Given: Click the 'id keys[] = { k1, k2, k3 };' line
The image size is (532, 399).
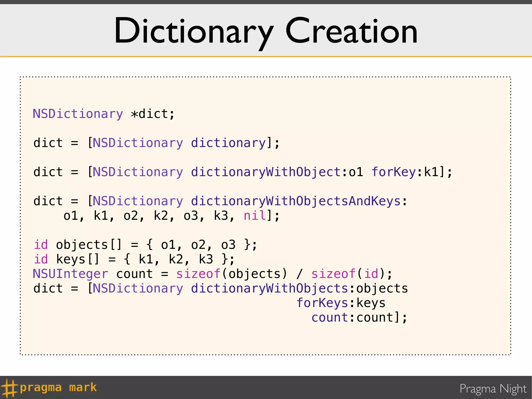Looking at the screenshot, I should (134, 259).
